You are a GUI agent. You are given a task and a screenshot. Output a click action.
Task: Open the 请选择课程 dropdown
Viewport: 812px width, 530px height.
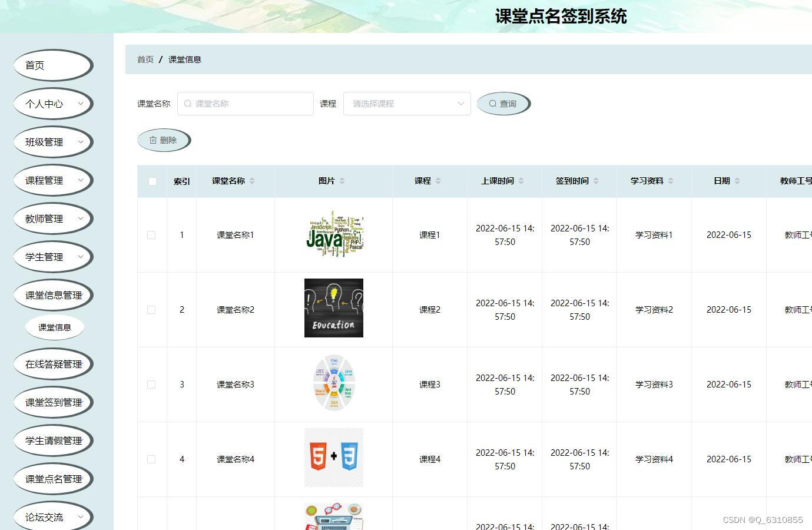[407, 104]
